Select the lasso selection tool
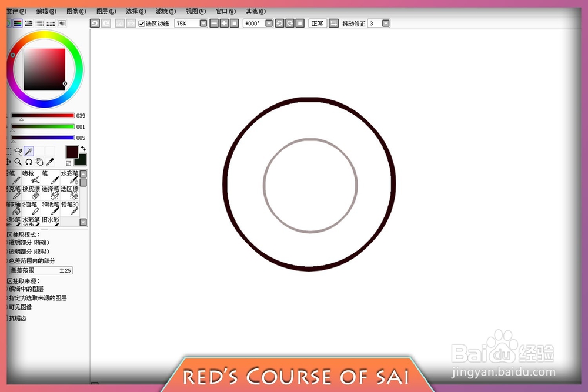588x392 pixels. click(18, 151)
